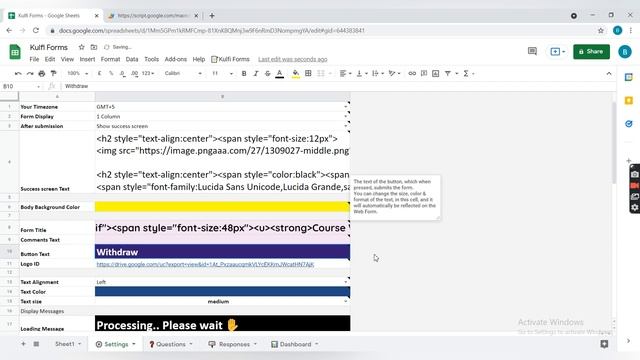Format as currency

(99, 73)
